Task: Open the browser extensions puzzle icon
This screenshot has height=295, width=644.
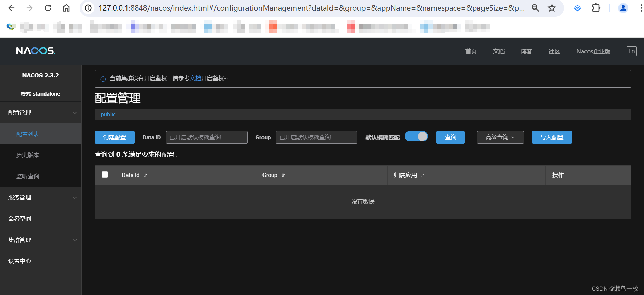Action: point(596,8)
